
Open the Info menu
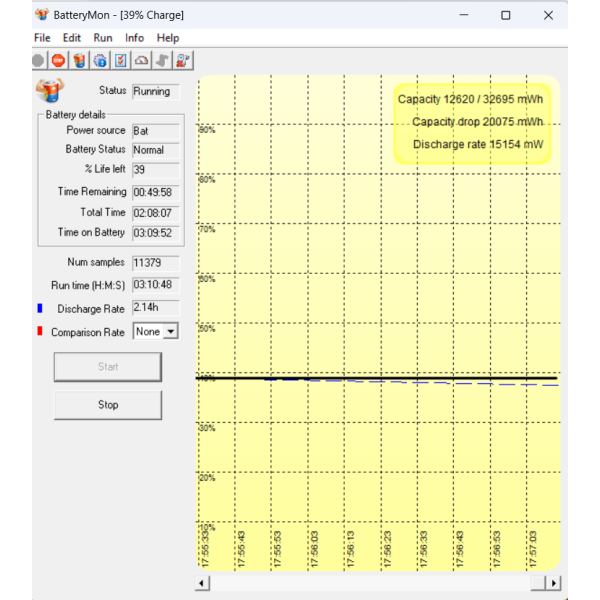[x=134, y=38]
